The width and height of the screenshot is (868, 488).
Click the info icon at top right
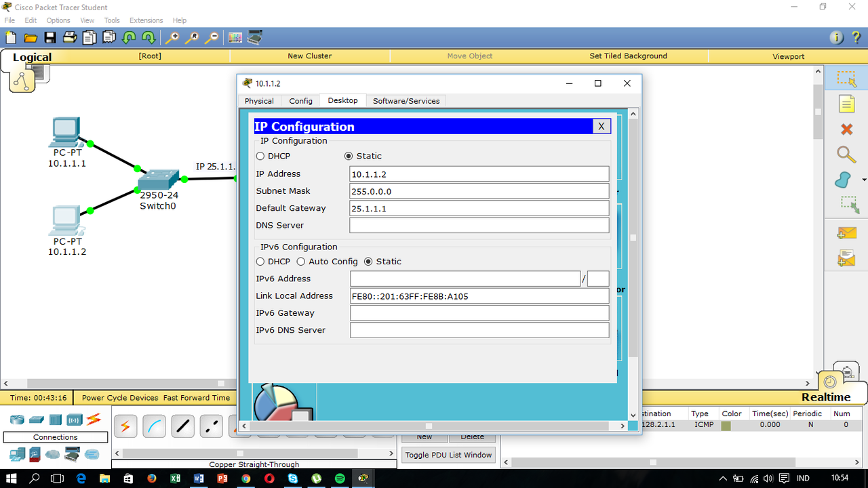(x=836, y=38)
